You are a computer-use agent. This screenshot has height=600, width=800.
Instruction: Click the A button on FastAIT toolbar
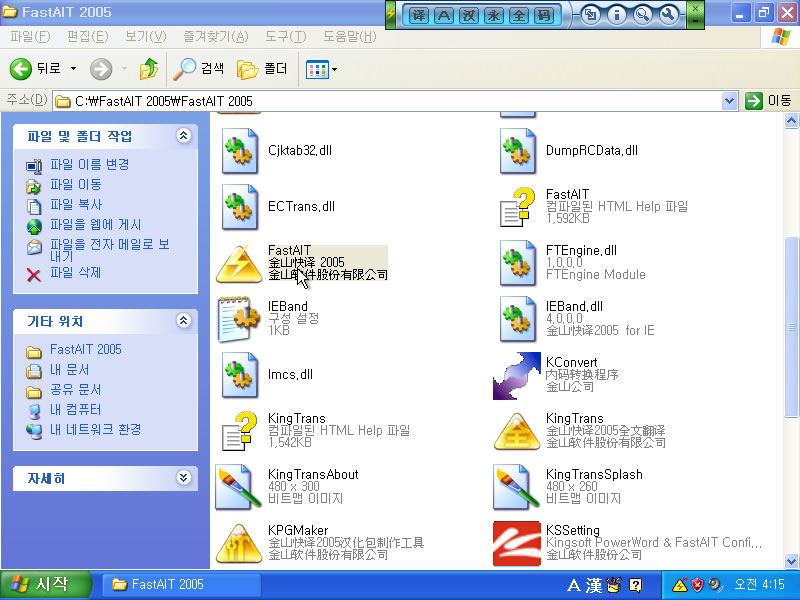(x=444, y=15)
